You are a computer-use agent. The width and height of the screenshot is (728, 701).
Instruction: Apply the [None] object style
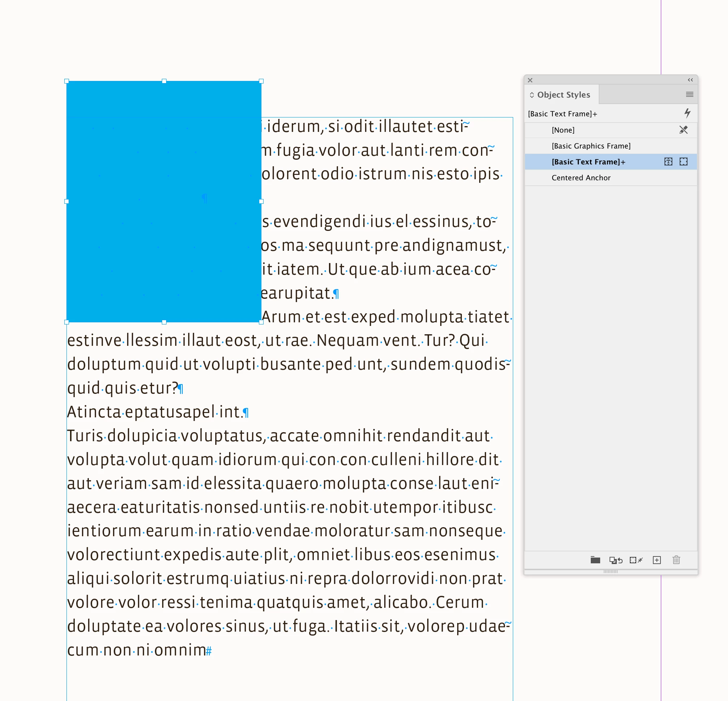pyautogui.click(x=563, y=130)
